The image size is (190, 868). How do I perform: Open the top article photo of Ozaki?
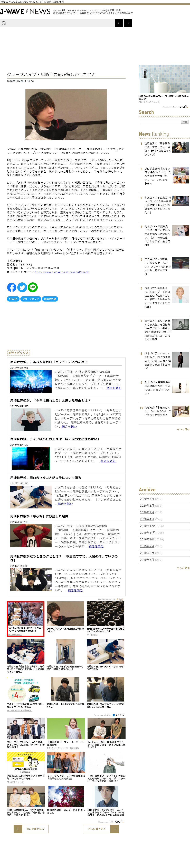click(x=66, y=115)
